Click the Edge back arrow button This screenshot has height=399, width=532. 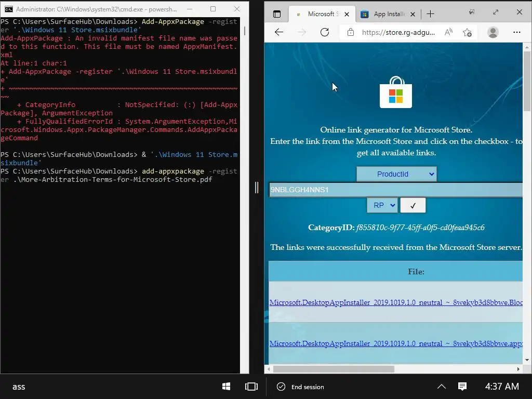(x=279, y=32)
